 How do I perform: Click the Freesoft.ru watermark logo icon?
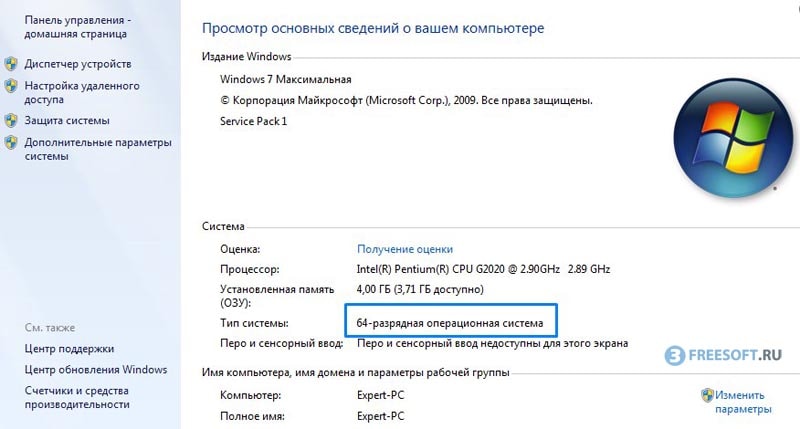click(x=674, y=356)
